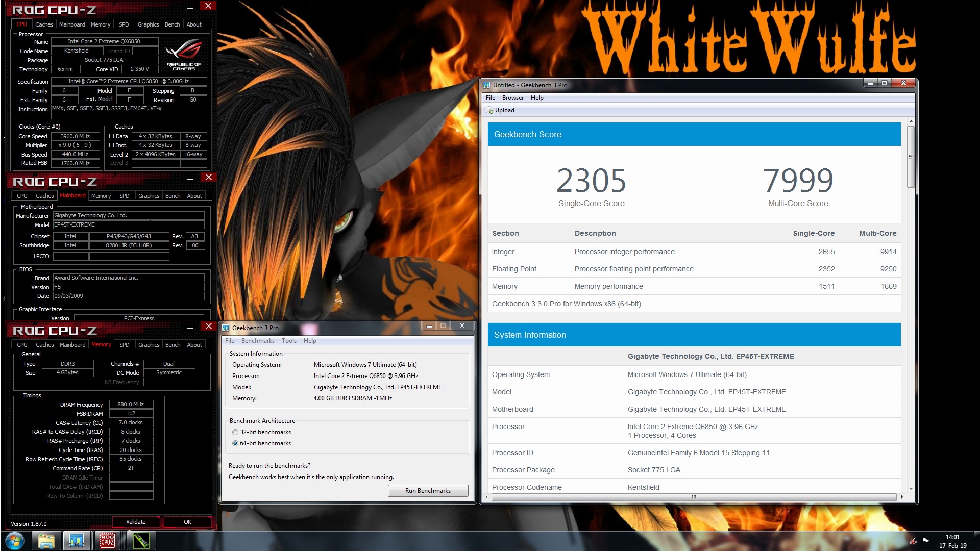Image resolution: width=980 pixels, height=551 pixels.
Task: Click Geekbench 3 Pro small window title icon
Action: click(x=226, y=328)
